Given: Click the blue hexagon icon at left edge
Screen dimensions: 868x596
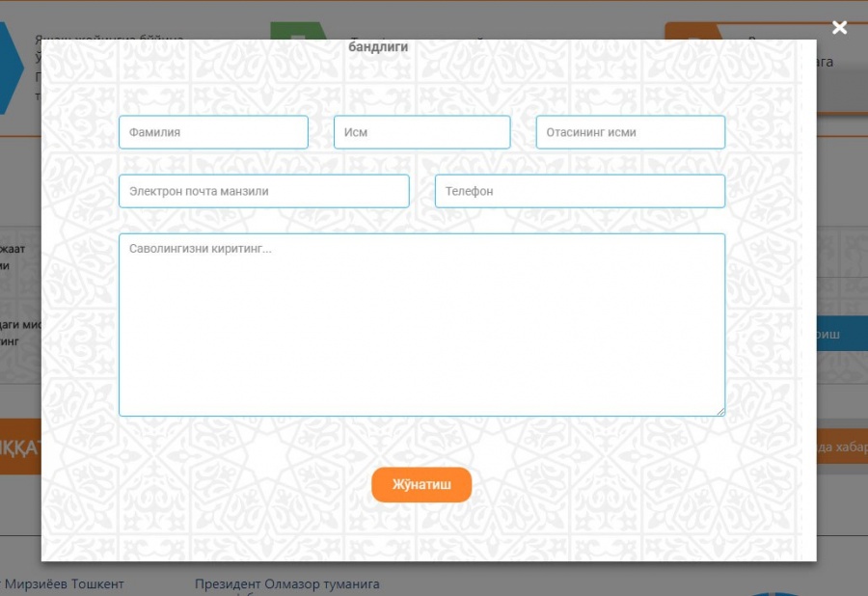Looking at the screenshot, I should pyautogui.click(x=10, y=68).
